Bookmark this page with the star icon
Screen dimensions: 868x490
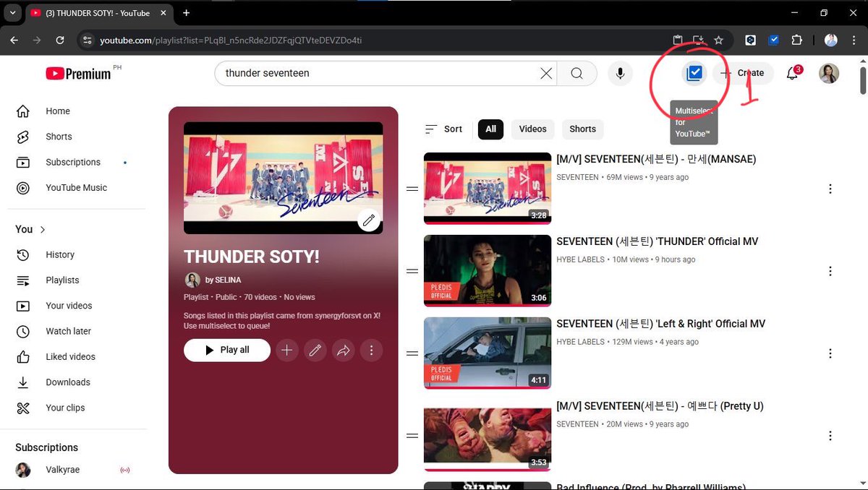718,40
